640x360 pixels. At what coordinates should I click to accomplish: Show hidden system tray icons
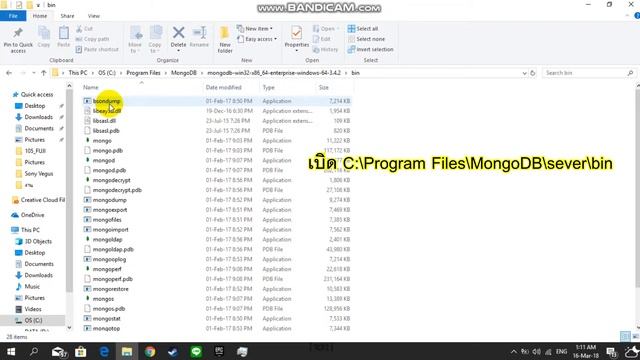[x=513, y=351]
